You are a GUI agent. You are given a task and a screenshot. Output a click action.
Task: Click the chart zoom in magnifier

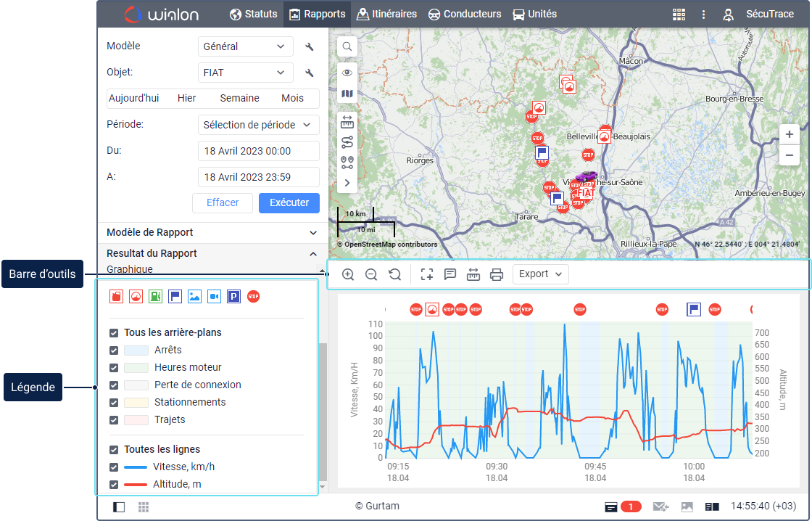tap(348, 274)
